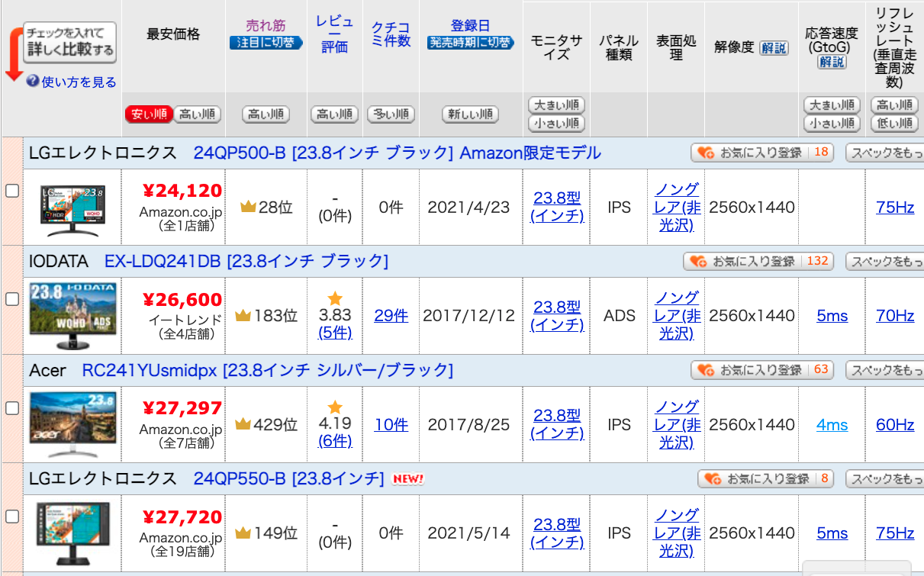
Task: Open the RC241YUsmidpx product link
Action: coord(267,370)
